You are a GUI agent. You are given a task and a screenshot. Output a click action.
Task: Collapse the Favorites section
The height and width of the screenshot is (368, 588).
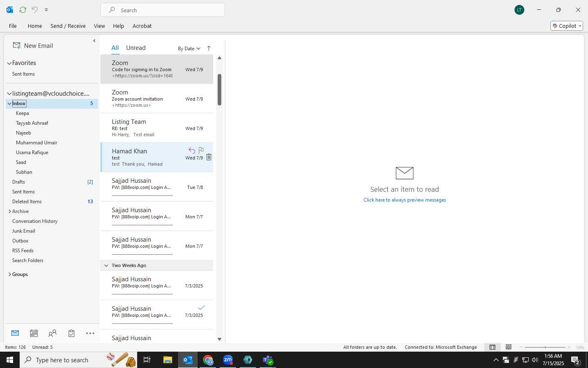9,63
